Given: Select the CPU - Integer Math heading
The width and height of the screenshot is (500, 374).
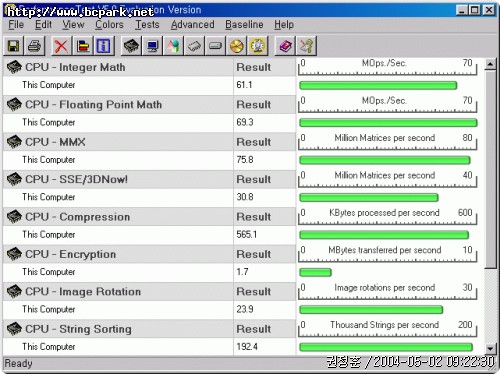Looking at the screenshot, I should coord(76,67).
